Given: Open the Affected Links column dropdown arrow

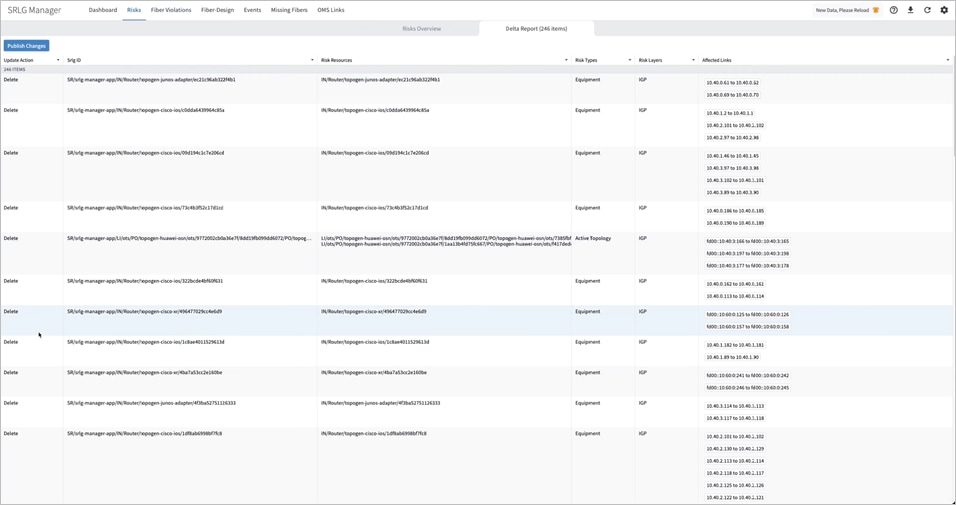Looking at the screenshot, I should (948, 60).
